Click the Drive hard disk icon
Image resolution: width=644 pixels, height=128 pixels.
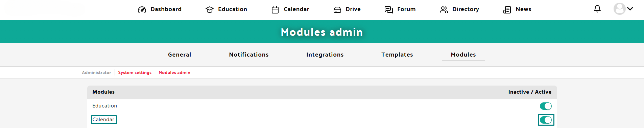[x=337, y=9]
